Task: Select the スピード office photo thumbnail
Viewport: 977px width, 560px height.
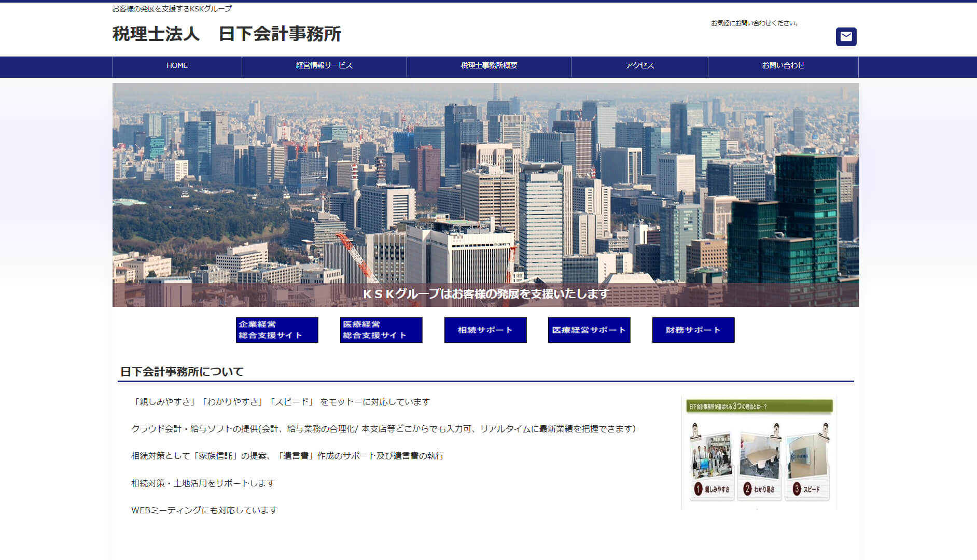Action: click(x=807, y=456)
